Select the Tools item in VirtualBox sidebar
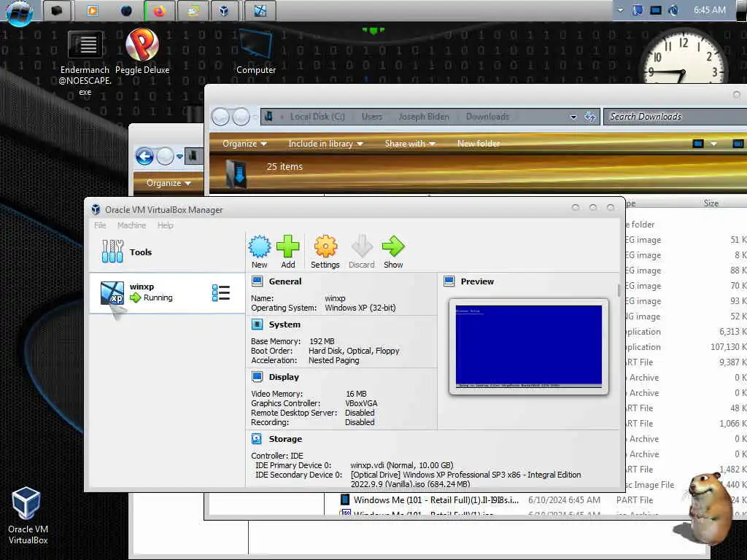 click(x=167, y=252)
